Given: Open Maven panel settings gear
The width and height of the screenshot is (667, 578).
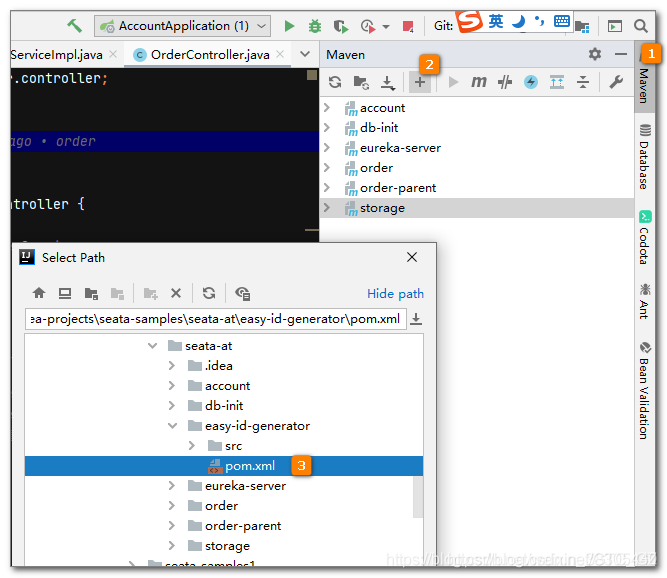Looking at the screenshot, I should (x=595, y=54).
